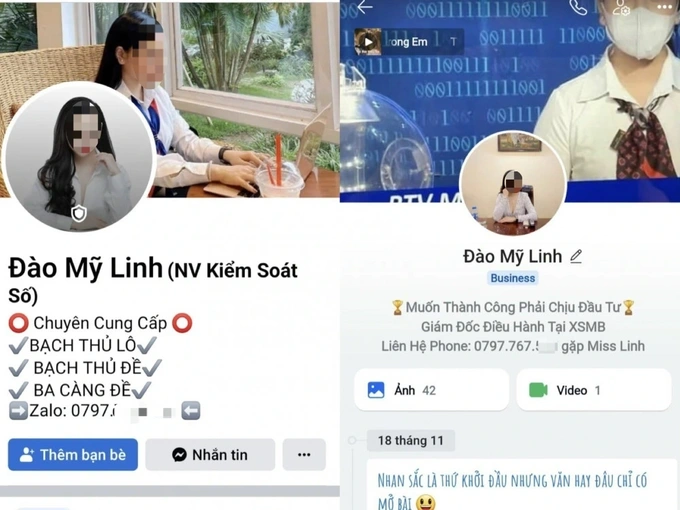This screenshot has width=680, height=510.
Task: Open the Video 1 section
Action: [x=594, y=390]
